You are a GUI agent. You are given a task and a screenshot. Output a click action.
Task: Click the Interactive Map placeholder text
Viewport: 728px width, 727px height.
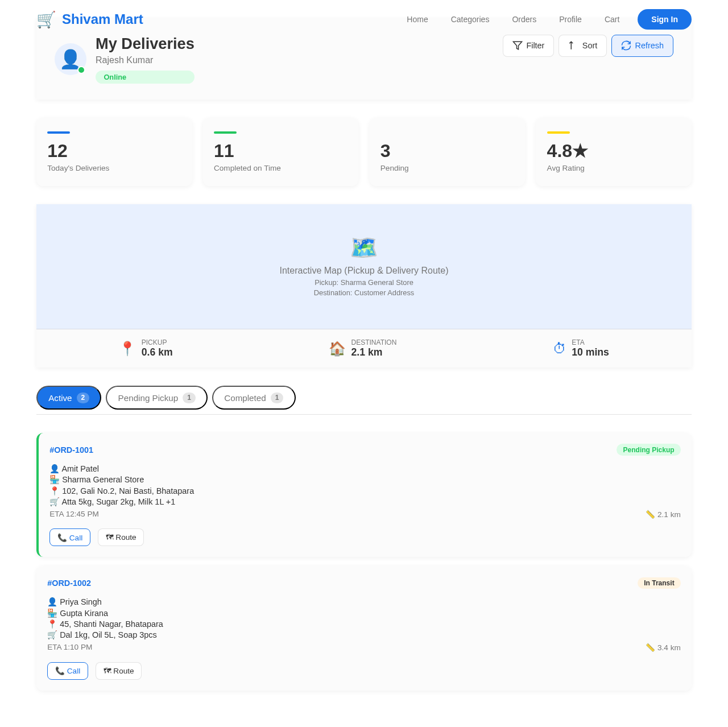[364, 271]
